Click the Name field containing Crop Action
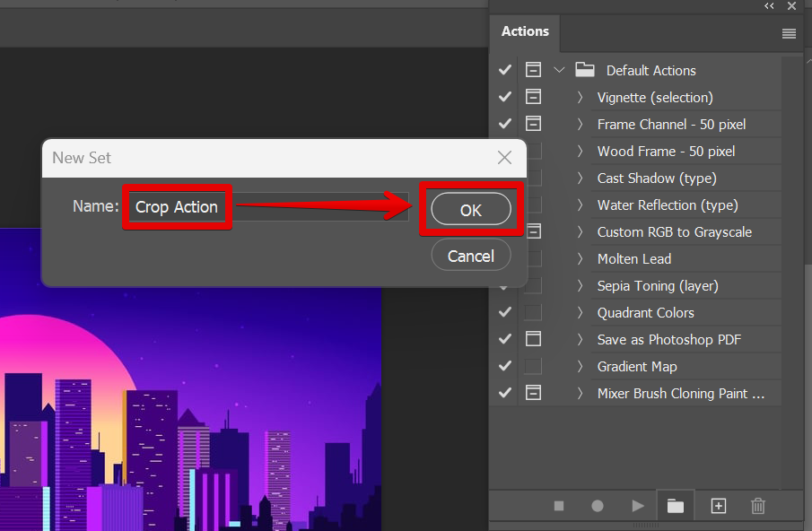Viewport: 812px width, 531px height. click(268, 207)
